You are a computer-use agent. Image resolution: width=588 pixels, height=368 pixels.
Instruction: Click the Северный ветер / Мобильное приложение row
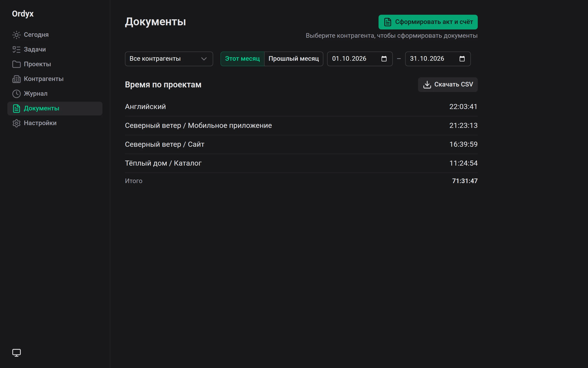[x=301, y=126]
